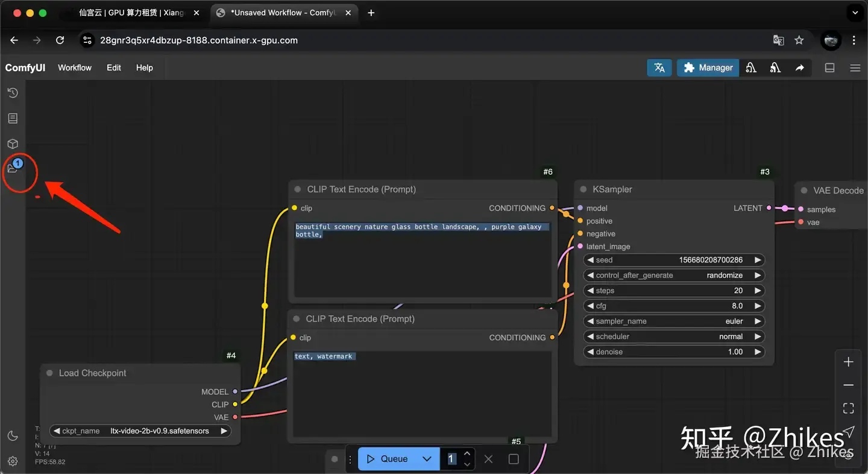Click the text, watermark negative prompt area
Image resolution: width=868 pixels, height=474 pixels.
click(x=423, y=394)
